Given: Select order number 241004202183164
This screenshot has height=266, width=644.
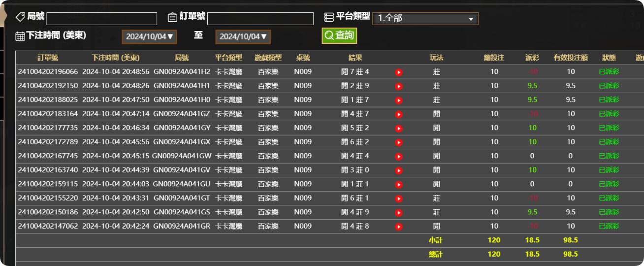Looking at the screenshot, I should click(x=48, y=114).
